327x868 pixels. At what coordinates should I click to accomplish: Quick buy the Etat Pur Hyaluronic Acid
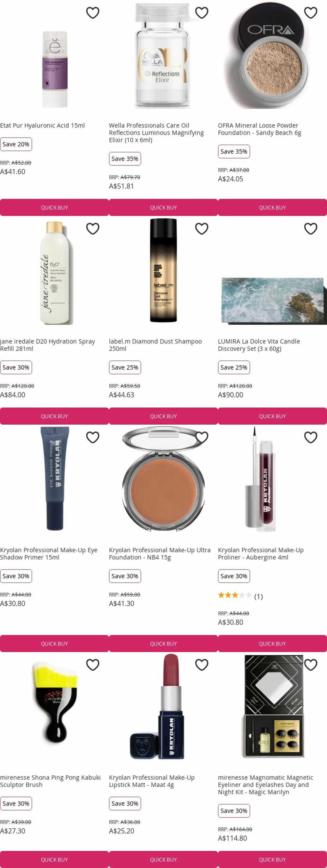tap(54, 207)
